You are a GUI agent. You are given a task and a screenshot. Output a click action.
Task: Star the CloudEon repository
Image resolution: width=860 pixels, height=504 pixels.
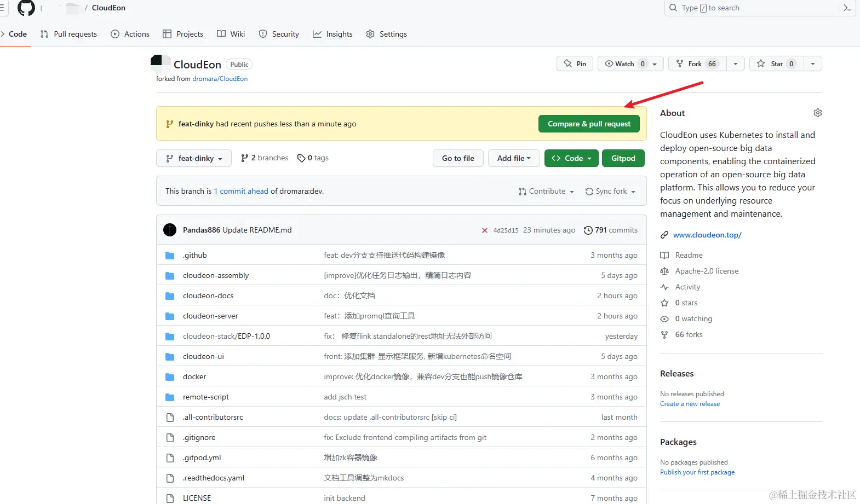click(x=777, y=63)
